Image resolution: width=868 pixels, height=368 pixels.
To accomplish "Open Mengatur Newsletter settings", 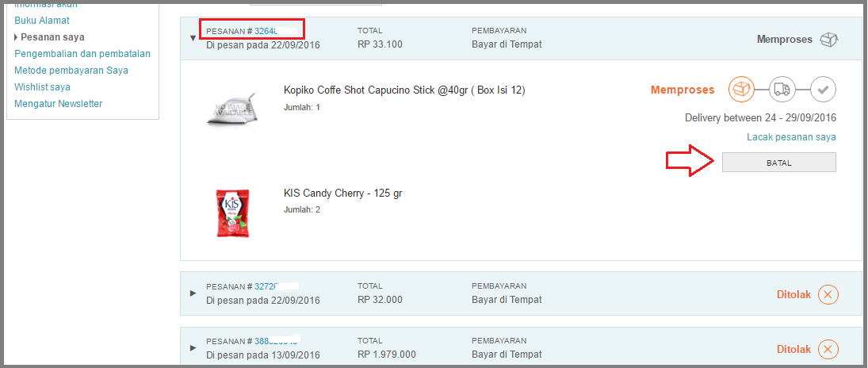I will point(58,104).
